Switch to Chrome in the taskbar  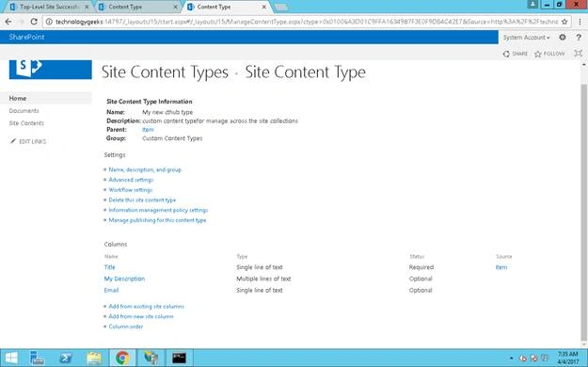[x=122, y=358]
